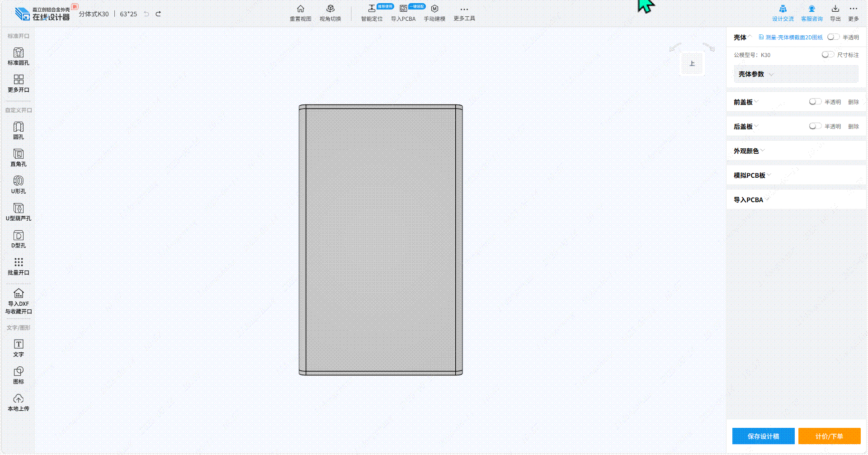Click the 保存设计稿 save button

763,436
